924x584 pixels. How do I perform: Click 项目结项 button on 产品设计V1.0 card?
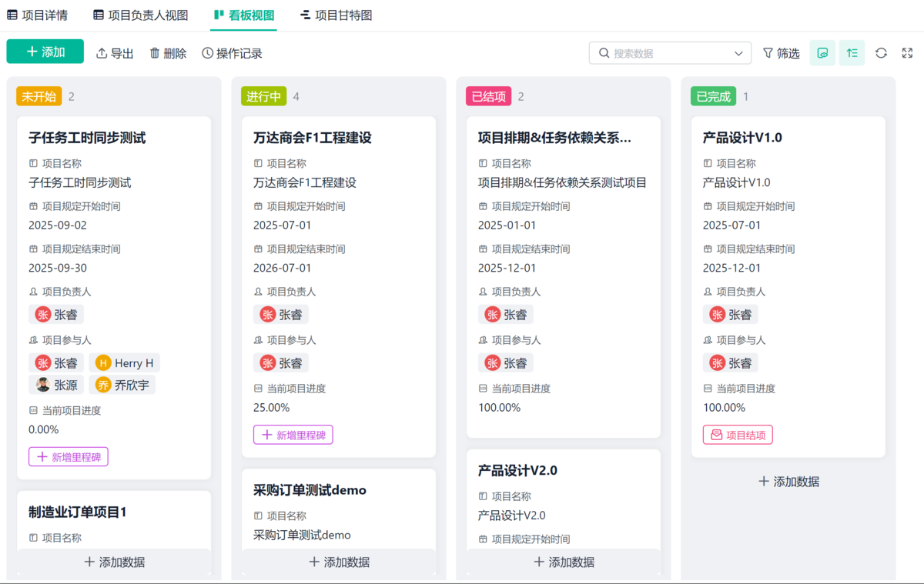(738, 435)
